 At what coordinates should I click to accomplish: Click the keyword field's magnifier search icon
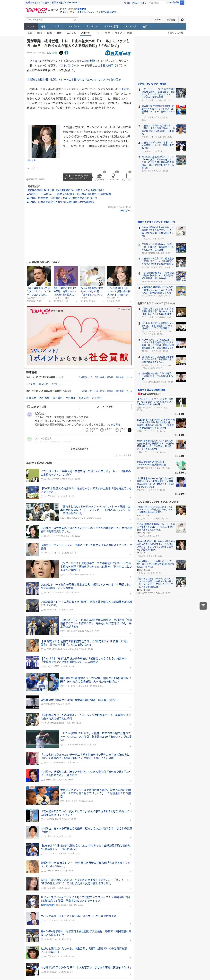(x=75, y=20)
